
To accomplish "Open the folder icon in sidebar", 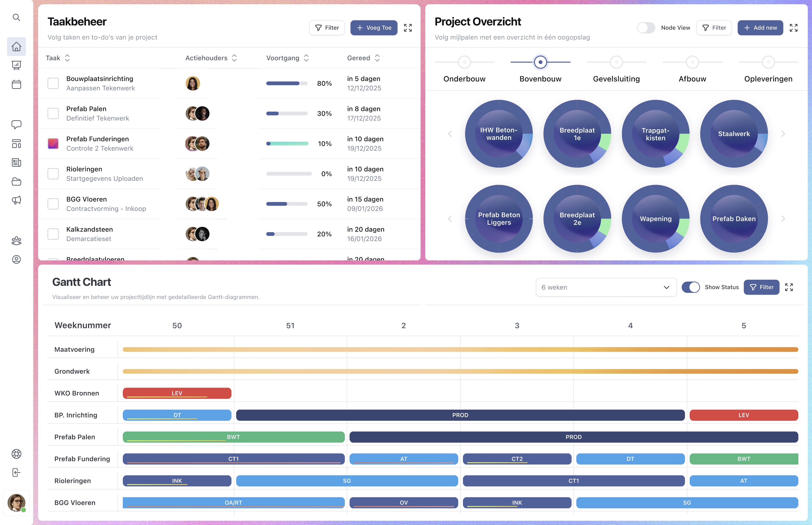I will point(16,181).
